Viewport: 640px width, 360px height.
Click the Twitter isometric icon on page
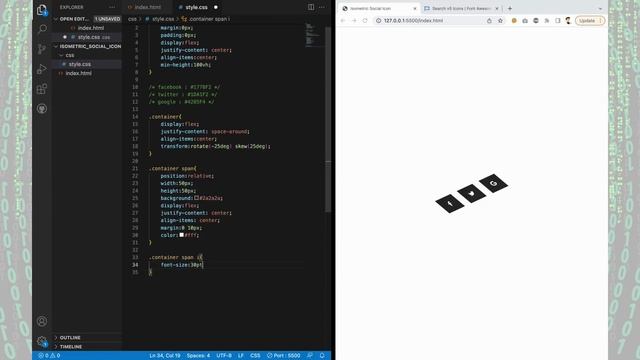(471, 193)
